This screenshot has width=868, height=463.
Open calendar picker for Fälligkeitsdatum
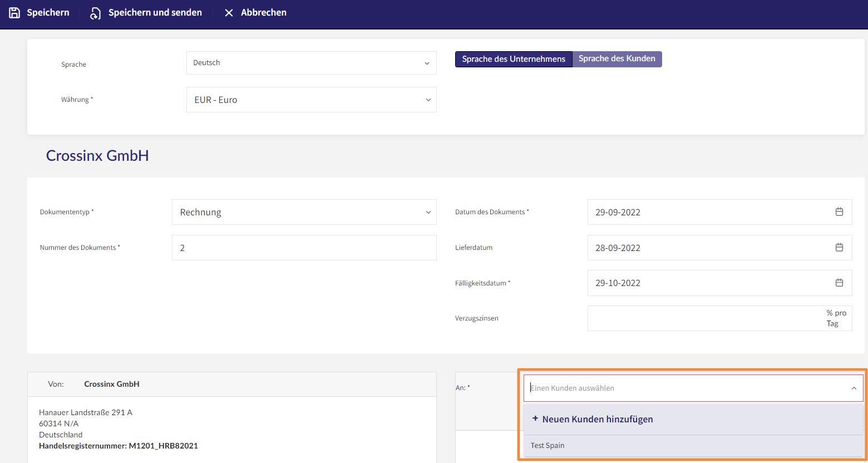839,283
